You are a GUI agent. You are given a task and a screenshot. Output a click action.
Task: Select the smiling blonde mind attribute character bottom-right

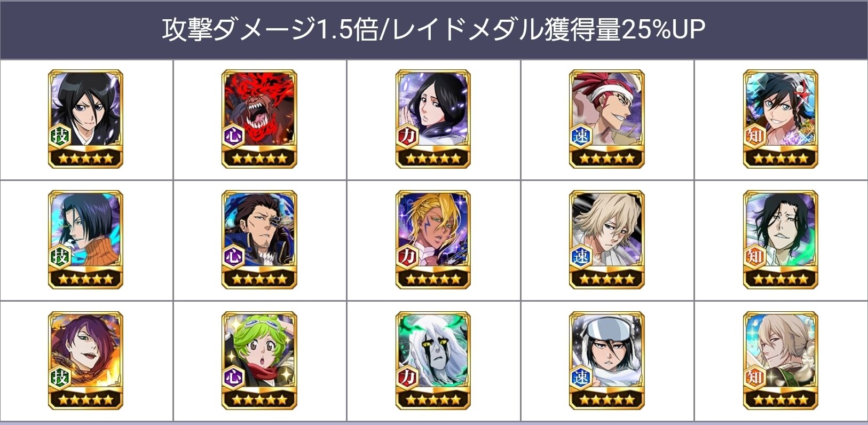(x=780, y=361)
